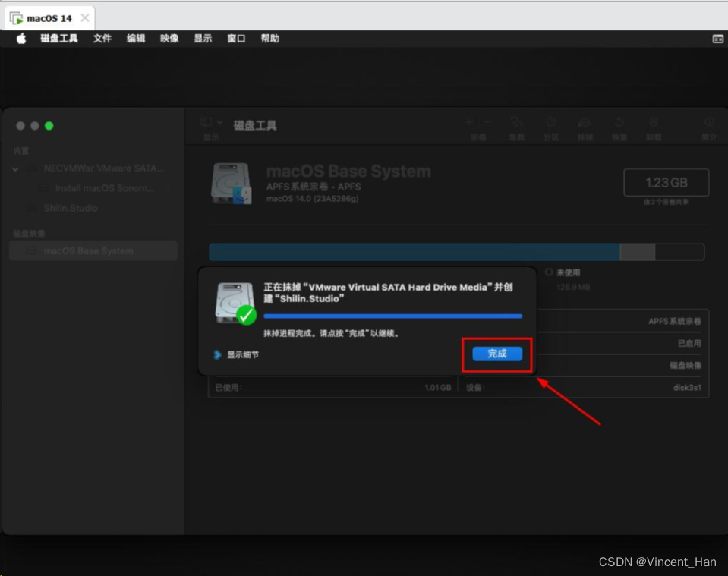Click the APFS 系统宗卷 type value
728x576 pixels.
point(675,321)
